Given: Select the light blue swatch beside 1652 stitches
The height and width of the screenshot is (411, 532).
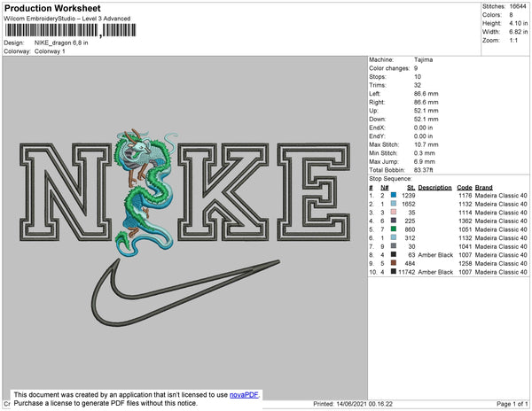Looking at the screenshot, I should click(394, 204).
